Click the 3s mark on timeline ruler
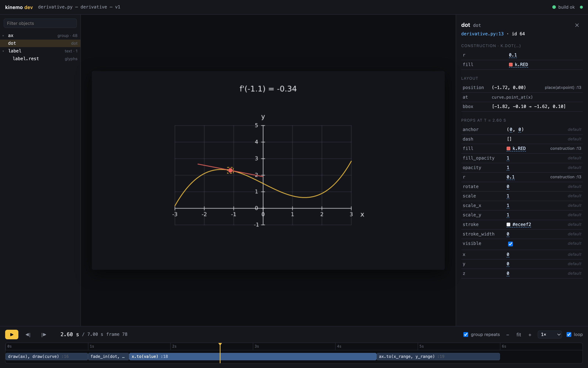The width and height of the screenshot is (588, 368). click(x=257, y=346)
